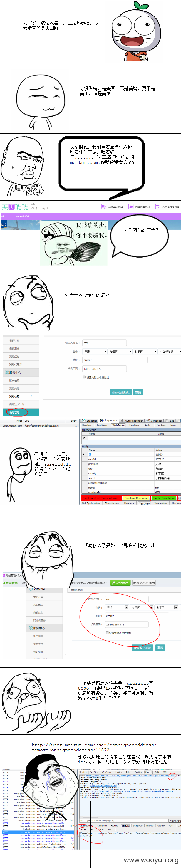Open the 市辖区 dropdown in the form above Fiddler

120,352
